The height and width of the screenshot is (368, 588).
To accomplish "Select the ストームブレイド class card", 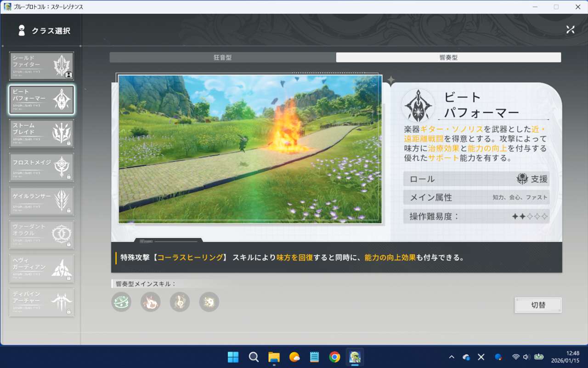I will [41, 133].
